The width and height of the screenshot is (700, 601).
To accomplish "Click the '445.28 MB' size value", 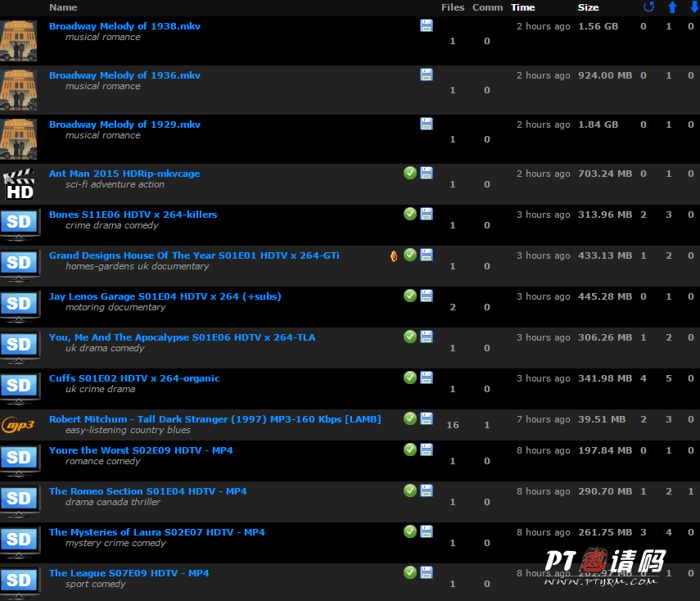I will tap(605, 296).
